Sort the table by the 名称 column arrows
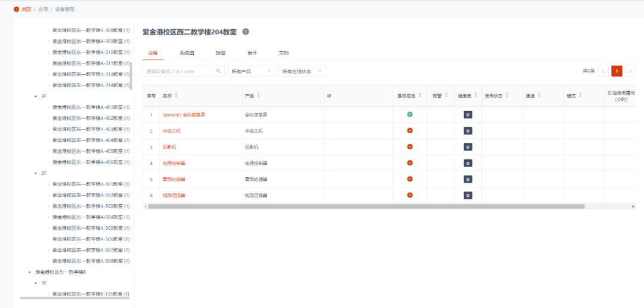This screenshot has width=644, height=308. tap(176, 96)
